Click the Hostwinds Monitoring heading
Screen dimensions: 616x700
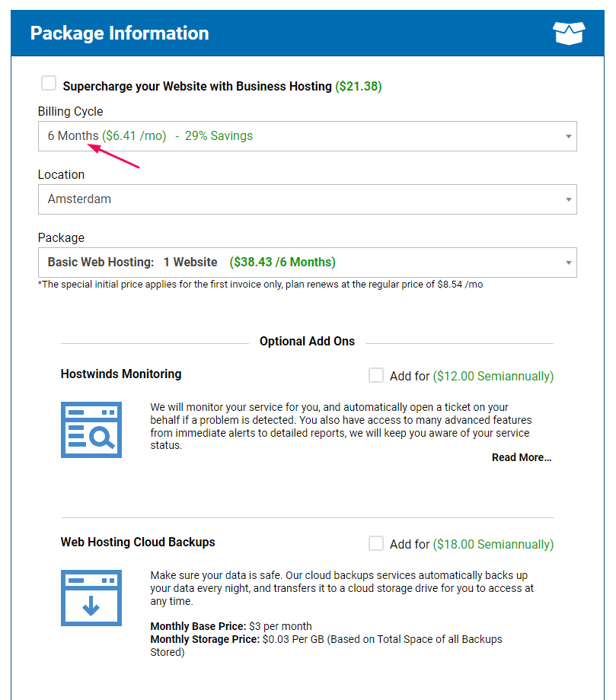(x=121, y=374)
